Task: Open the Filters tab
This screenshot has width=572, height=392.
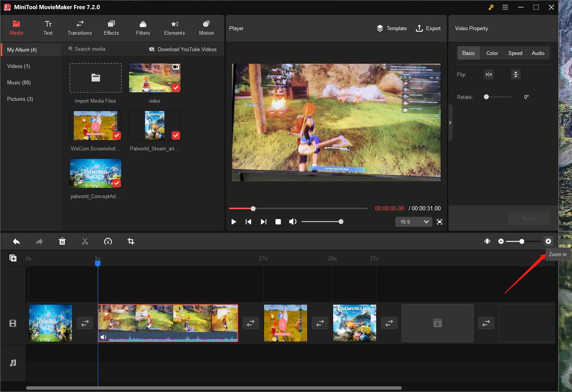Action: coord(143,28)
